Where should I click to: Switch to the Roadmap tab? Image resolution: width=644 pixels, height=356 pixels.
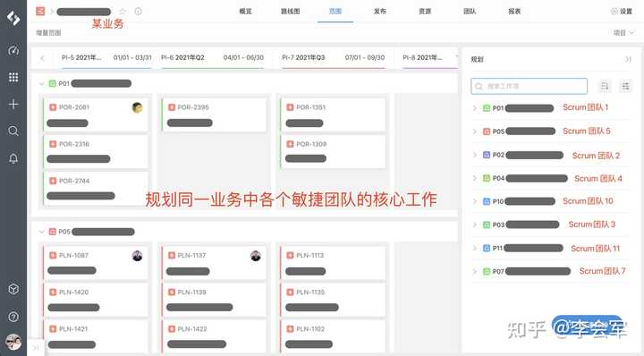point(291,12)
